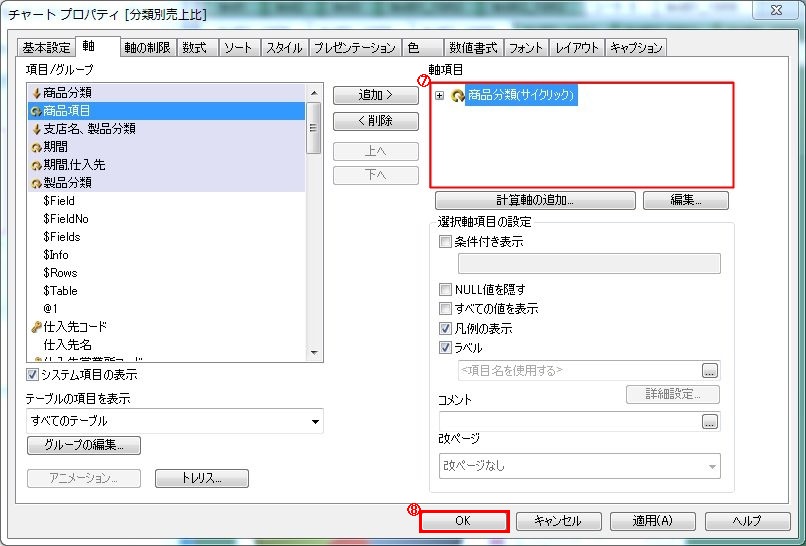Click the 追加 > button
Screen dimensions: 806x546
coord(376,95)
